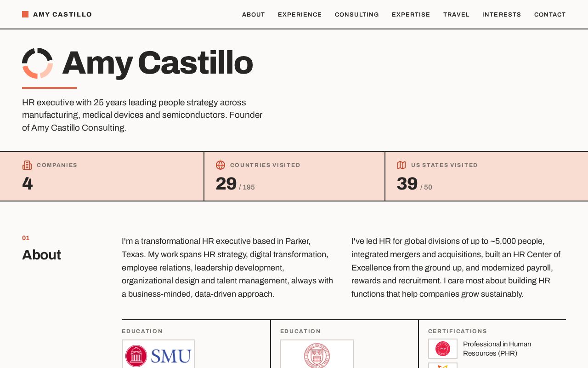Click the paragraph starting "I'm a transformational HR executive"
The height and width of the screenshot is (368, 588).
point(227,268)
